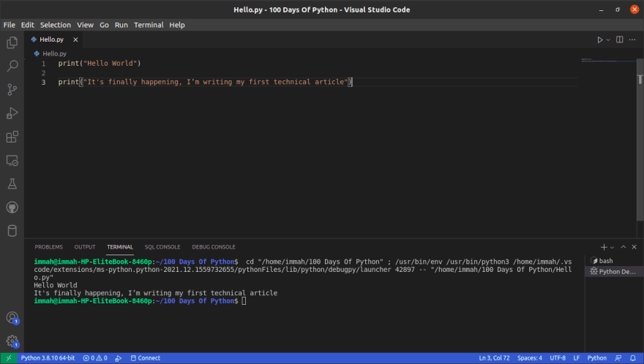Change the UTF-8 file encoding
The image size is (644, 364).
[x=558, y=358]
